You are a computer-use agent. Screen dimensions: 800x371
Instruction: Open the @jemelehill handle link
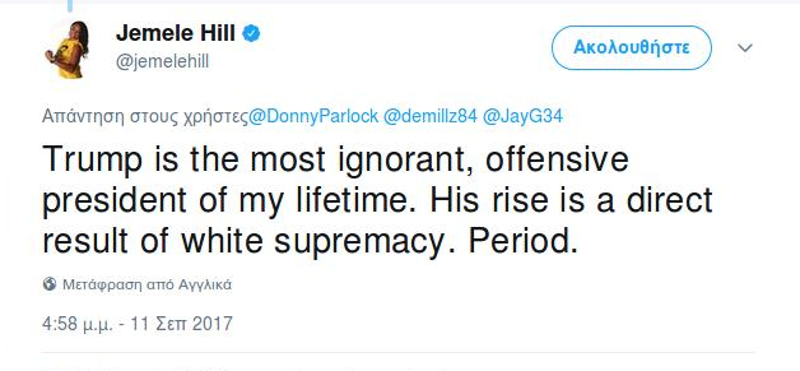[162, 62]
